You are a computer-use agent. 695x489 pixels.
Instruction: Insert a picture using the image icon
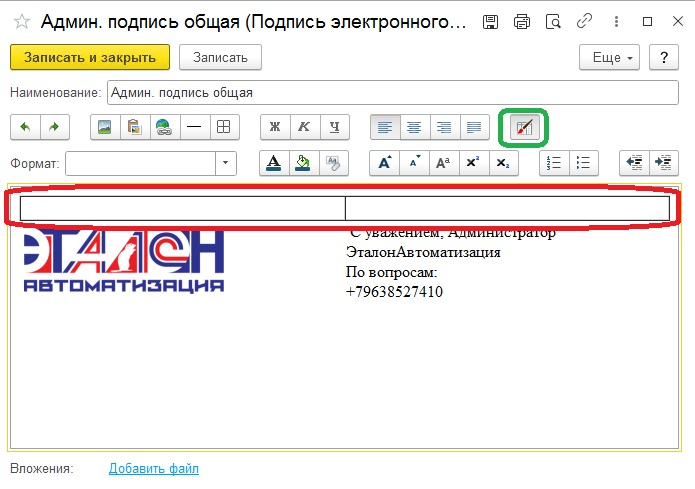(x=102, y=127)
